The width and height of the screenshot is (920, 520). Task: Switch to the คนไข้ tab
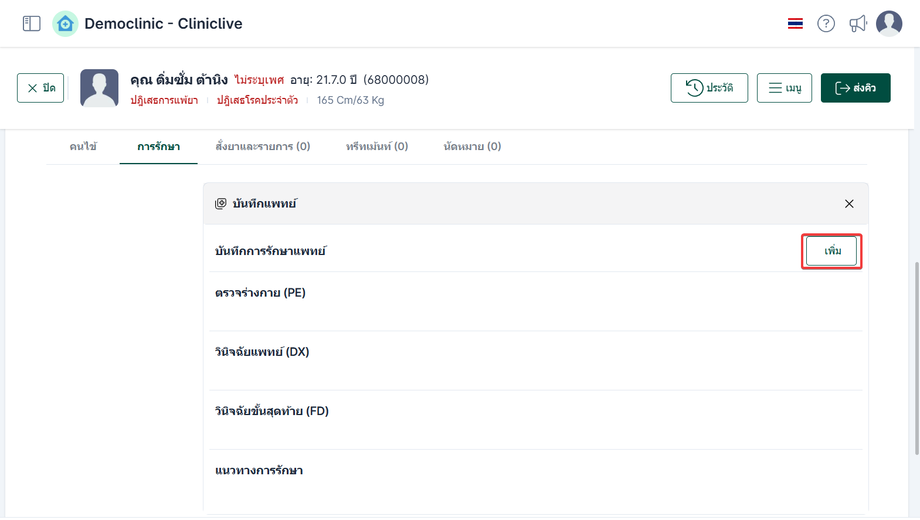pos(83,146)
